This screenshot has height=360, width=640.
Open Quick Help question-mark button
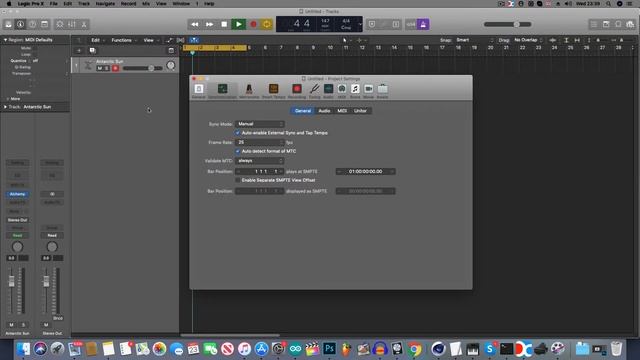[32, 24]
